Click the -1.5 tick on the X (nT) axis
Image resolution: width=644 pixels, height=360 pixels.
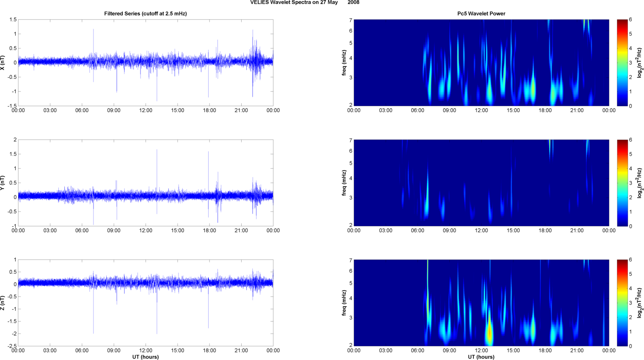tap(12, 106)
